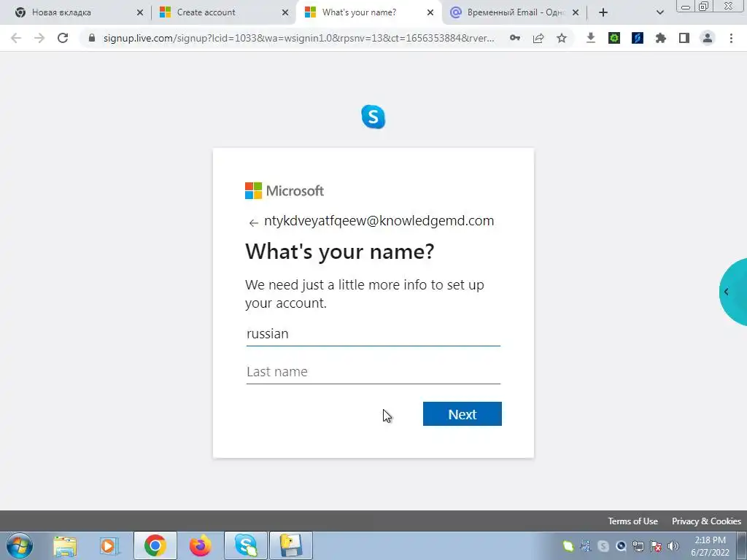Launch the media player taskbar icon

pyautogui.click(x=109, y=545)
